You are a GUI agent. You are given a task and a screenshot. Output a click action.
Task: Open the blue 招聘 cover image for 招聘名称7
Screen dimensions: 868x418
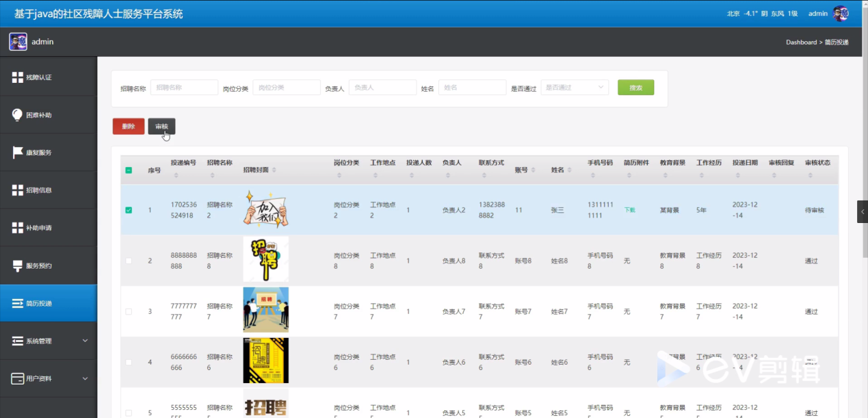266,310
